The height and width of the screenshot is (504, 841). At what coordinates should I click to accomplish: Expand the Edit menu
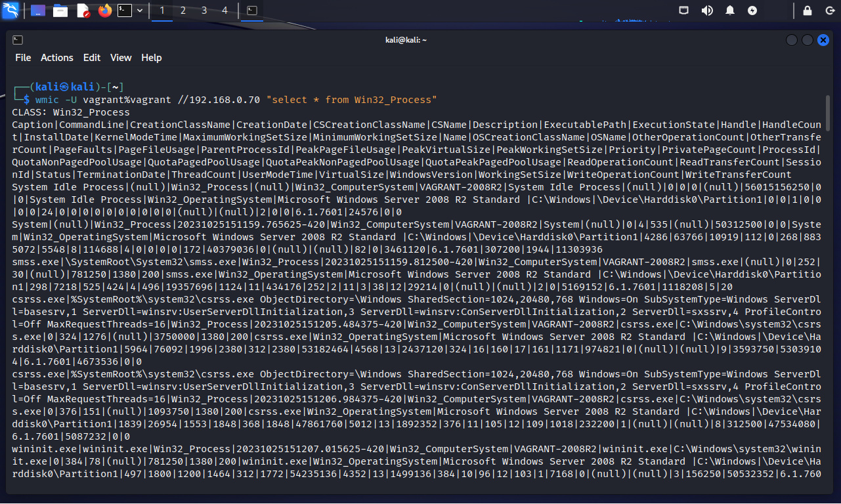coord(92,58)
